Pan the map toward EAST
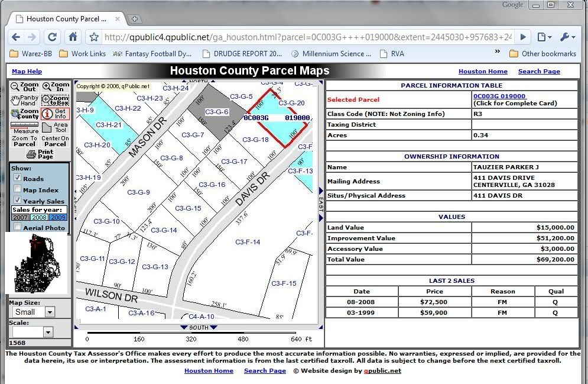Screen dimensions: 588x384 click(321, 204)
